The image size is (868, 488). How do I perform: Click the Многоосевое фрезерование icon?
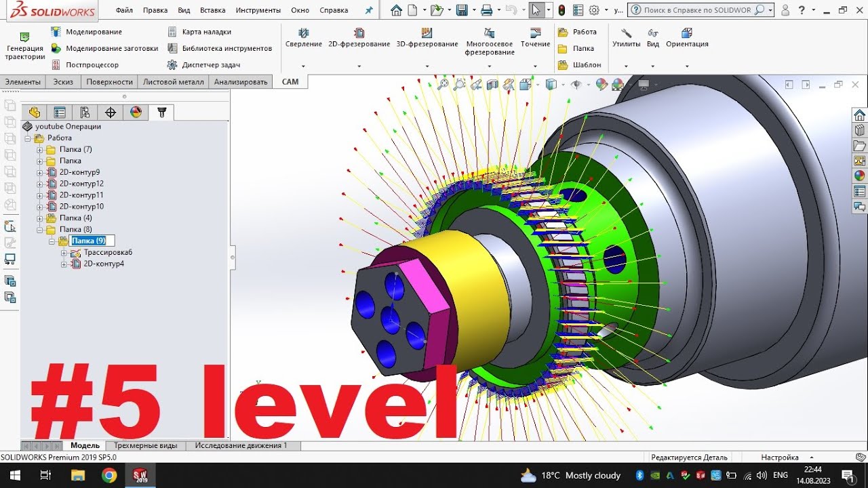pyautogui.click(x=489, y=33)
